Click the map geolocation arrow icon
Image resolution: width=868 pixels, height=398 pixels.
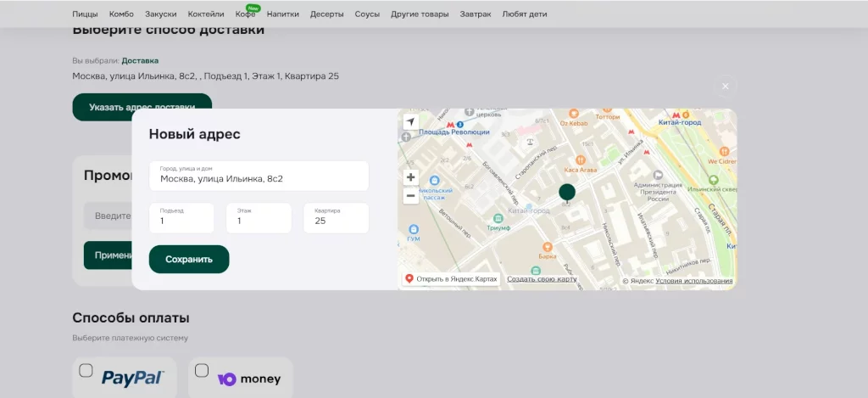(x=411, y=122)
